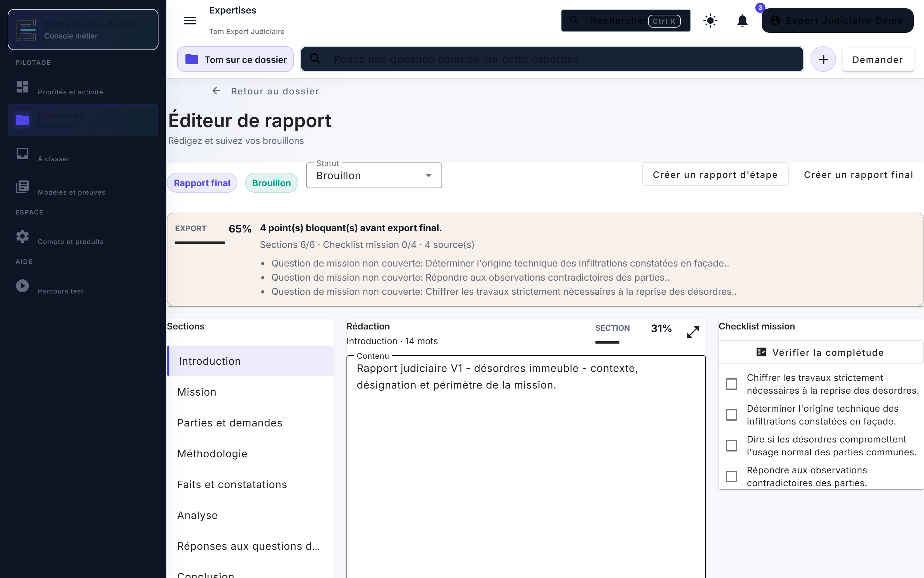Click the Section 31% progress bar
Screen dimensions: 924x578
tap(607, 342)
